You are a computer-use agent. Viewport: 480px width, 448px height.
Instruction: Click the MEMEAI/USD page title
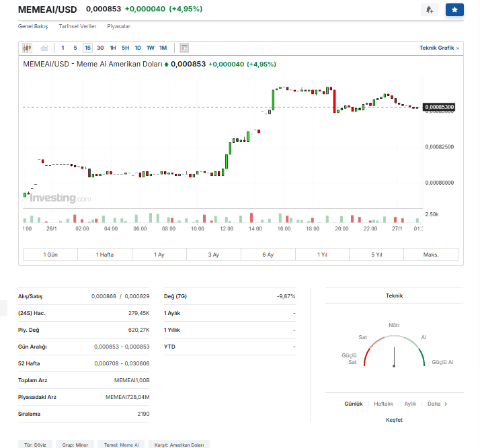(x=48, y=9)
